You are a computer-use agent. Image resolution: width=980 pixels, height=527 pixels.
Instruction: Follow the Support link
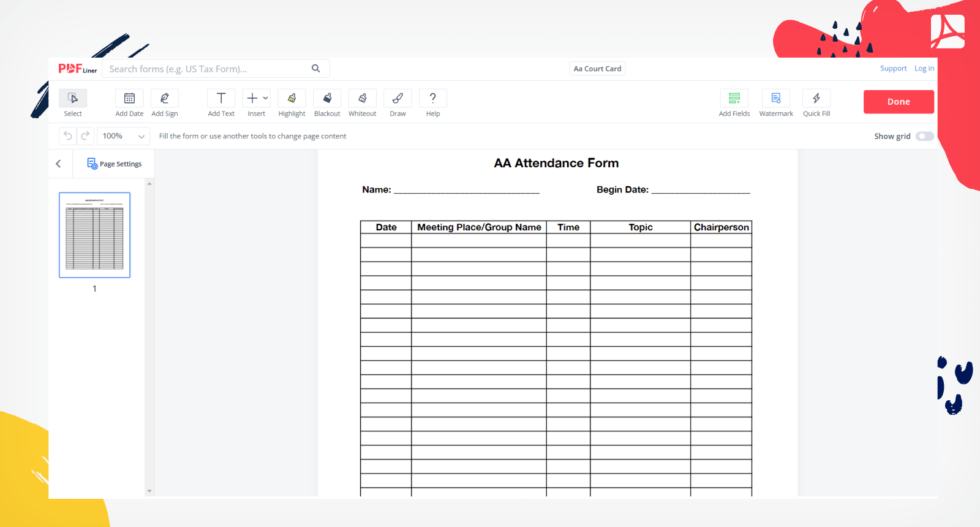pos(893,69)
